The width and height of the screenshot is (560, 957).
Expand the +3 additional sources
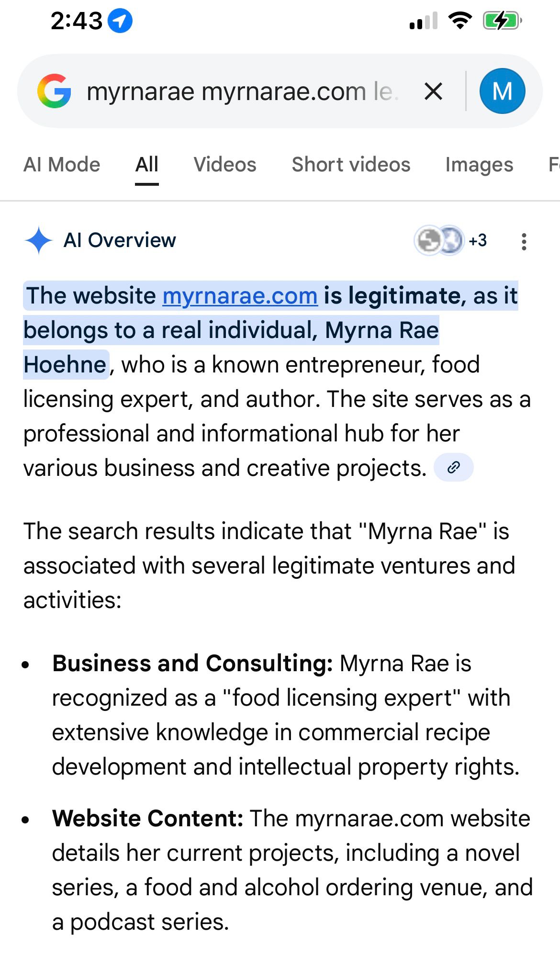(x=478, y=240)
